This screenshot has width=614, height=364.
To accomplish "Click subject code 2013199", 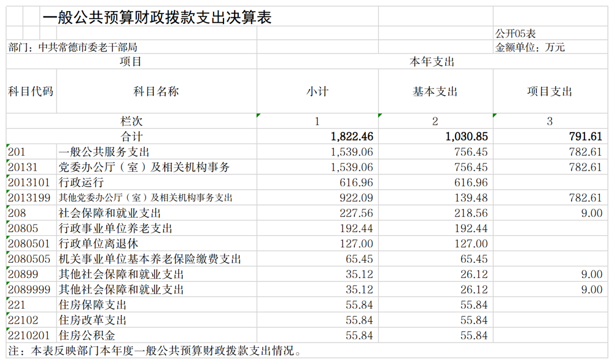I will coord(29,198).
